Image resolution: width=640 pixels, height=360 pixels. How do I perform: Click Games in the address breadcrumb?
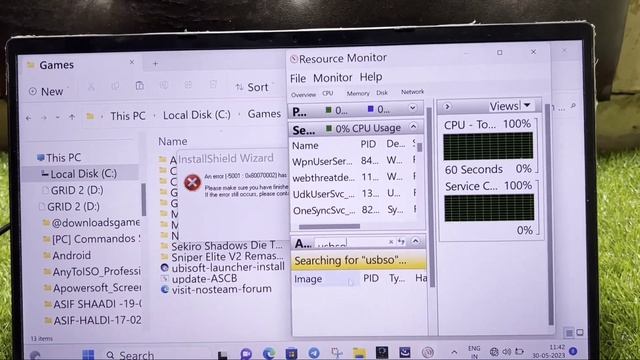264,113
